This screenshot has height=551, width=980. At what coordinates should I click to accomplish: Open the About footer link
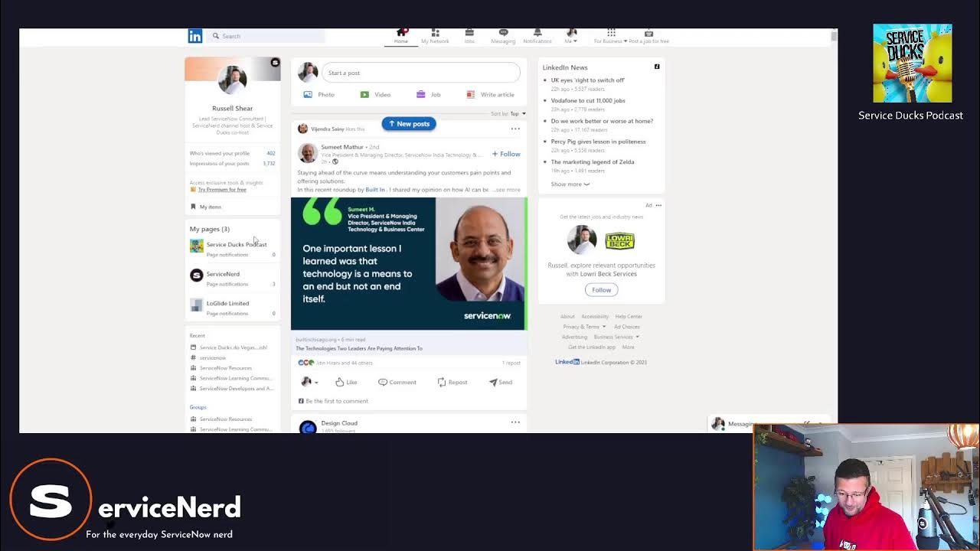pos(567,317)
